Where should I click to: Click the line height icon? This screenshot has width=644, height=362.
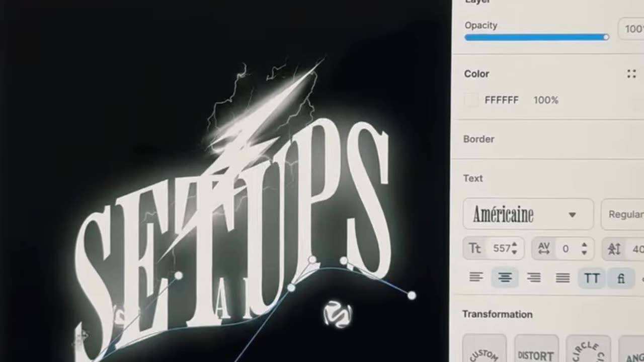click(x=614, y=248)
